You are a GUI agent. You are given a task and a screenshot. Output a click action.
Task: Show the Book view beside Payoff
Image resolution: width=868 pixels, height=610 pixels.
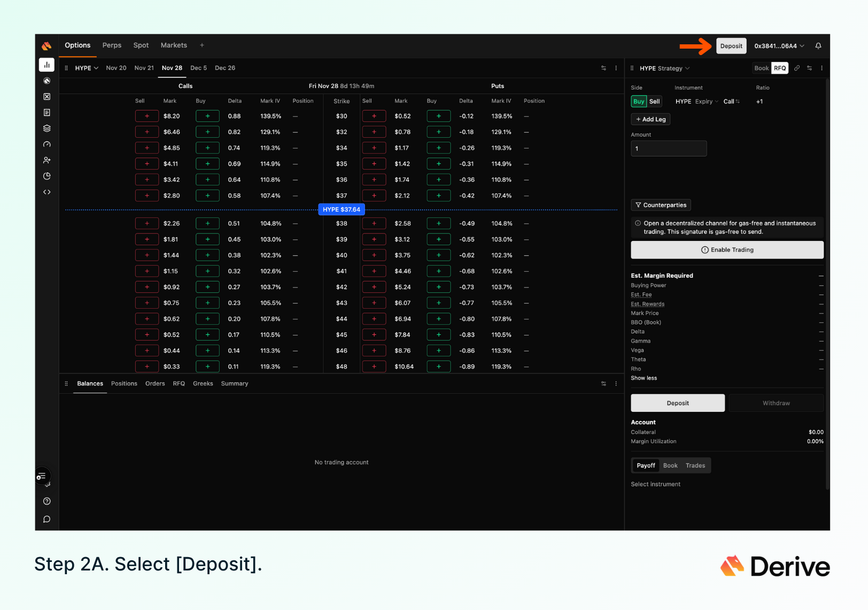[x=670, y=466]
